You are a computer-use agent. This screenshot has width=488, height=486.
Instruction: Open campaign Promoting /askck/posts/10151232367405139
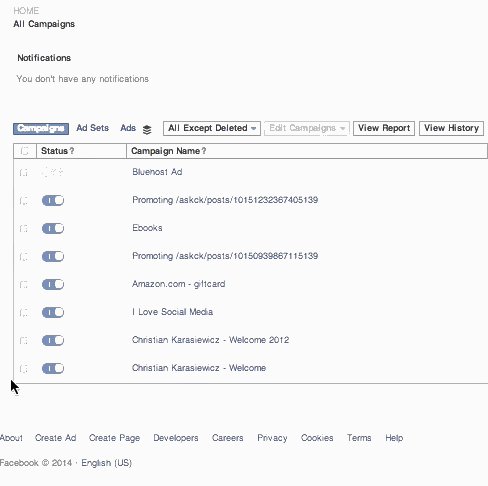click(x=225, y=200)
